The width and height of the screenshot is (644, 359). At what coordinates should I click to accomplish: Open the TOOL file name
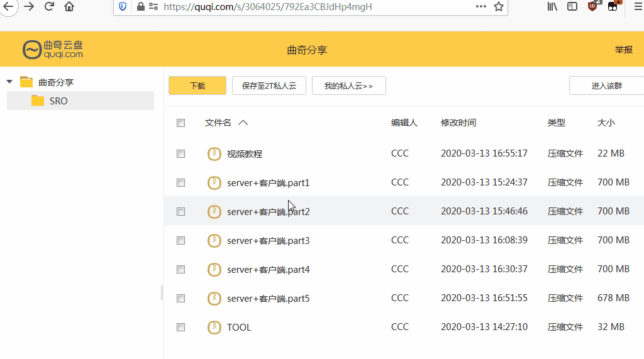[x=239, y=328]
